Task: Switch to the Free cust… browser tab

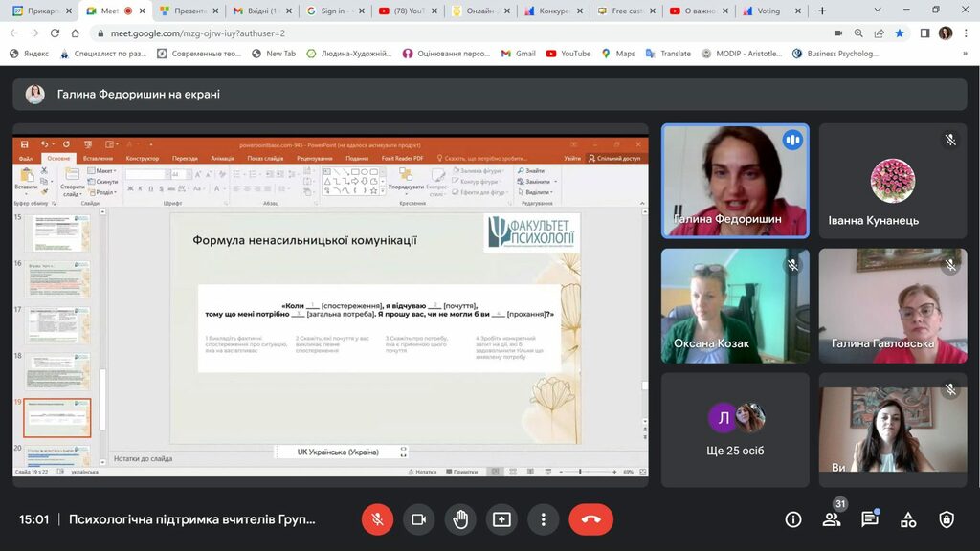Action: click(625, 11)
